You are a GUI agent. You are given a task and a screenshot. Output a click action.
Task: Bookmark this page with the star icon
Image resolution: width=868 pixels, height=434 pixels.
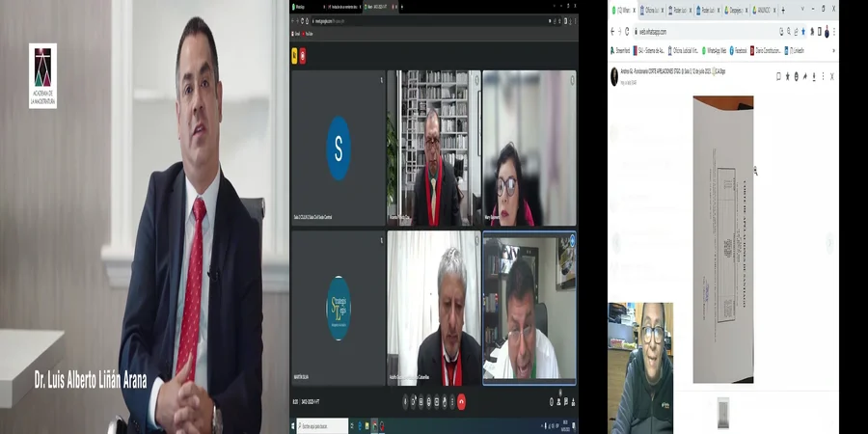(803, 32)
